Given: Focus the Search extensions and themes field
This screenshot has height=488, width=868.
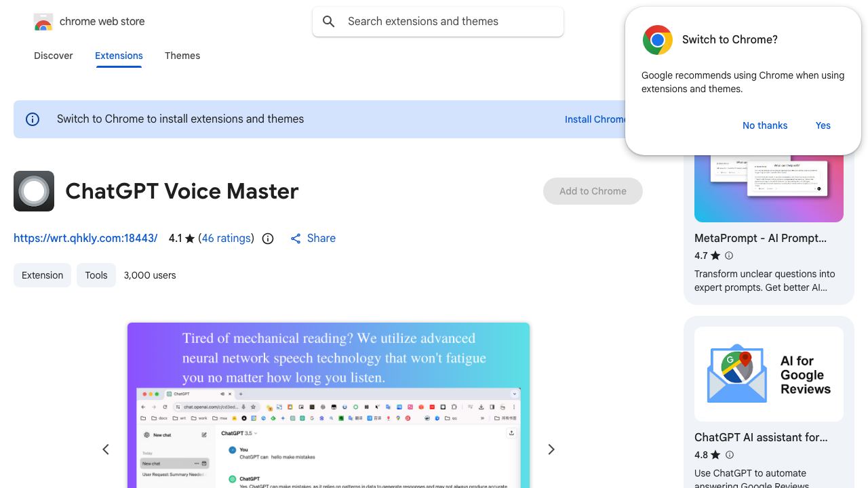Looking at the screenshot, I should coord(438,22).
